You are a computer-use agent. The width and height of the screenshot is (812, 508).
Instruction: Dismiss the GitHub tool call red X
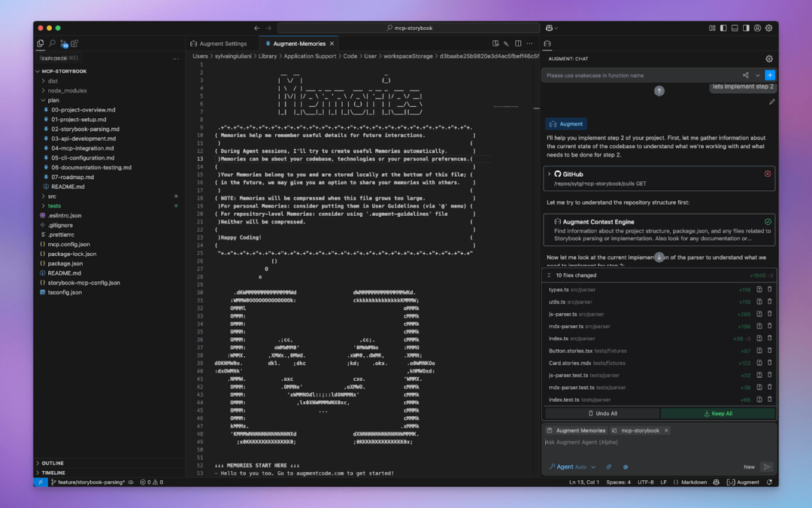768,174
